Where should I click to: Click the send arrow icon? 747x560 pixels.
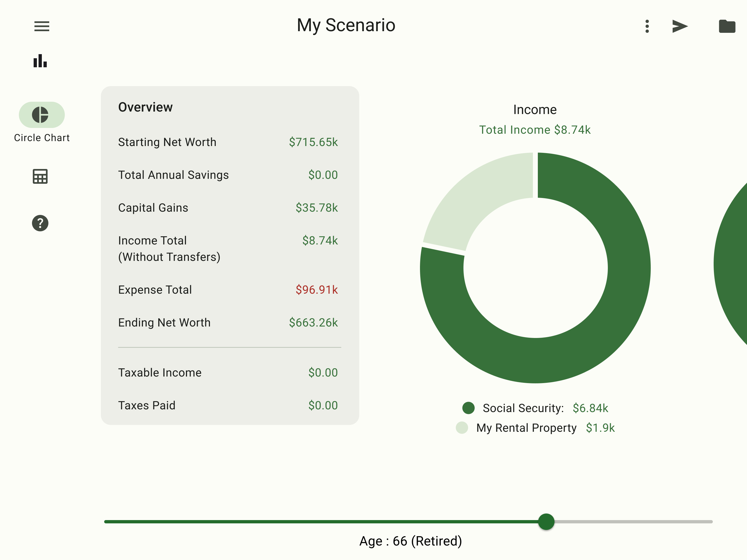(679, 26)
